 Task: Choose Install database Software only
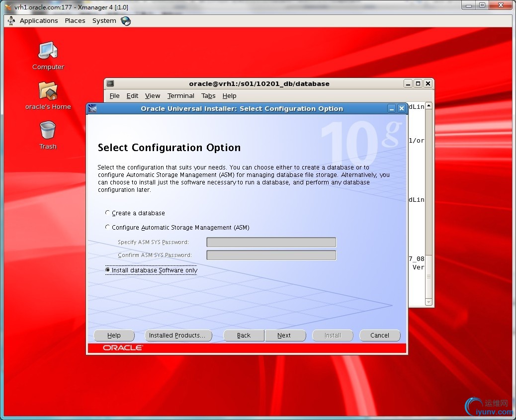pyautogui.click(x=107, y=270)
